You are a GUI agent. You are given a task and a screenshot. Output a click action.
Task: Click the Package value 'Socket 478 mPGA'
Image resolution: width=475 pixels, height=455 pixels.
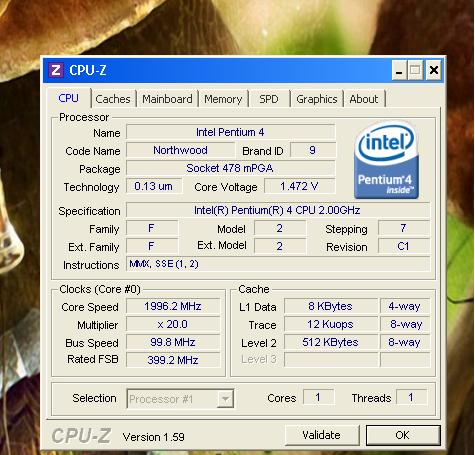(x=230, y=168)
